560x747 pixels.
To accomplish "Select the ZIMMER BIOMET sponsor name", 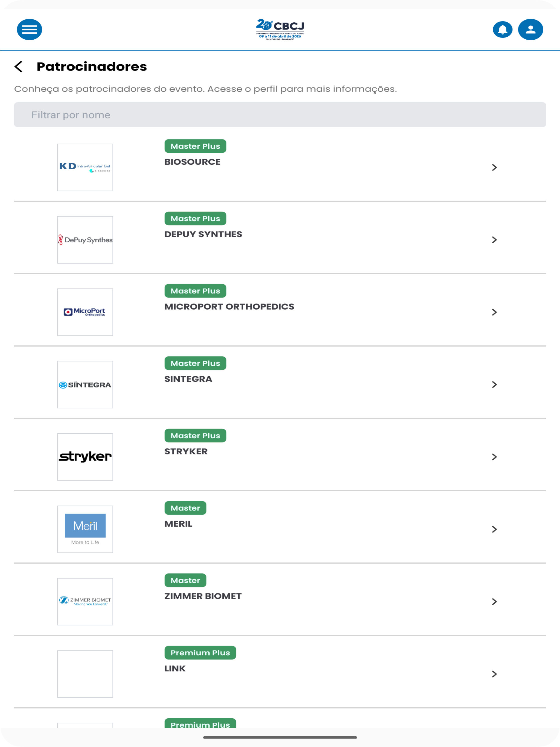I will (203, 596).
